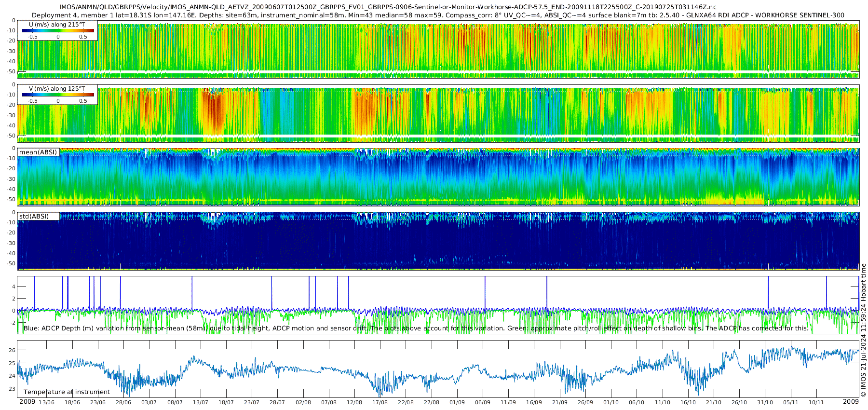Image resolution: width=868 pixels, height=410 pixels.
Task: Select the mean(ABSI) panel label
Action: pyautogui.click(x=38, y=152)
